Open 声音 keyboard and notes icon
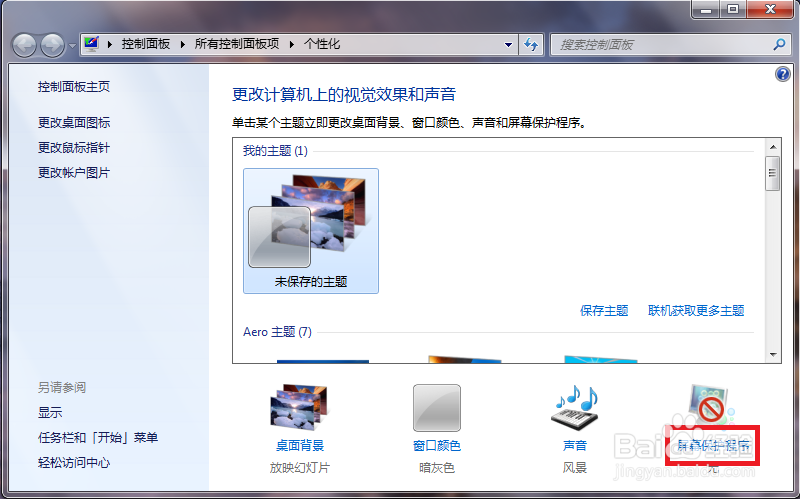This screenshot has width=800, height=499. (575, 408)
